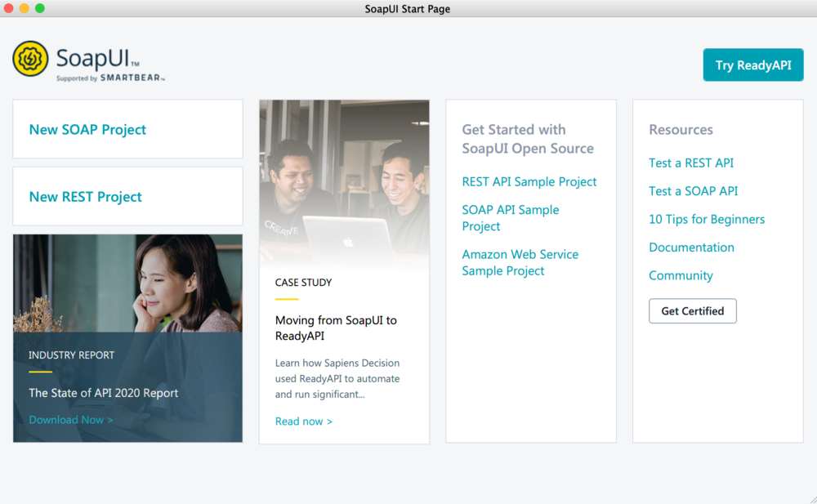Click Read now under the case study
The image size is (817, 504).
[303, 421]
